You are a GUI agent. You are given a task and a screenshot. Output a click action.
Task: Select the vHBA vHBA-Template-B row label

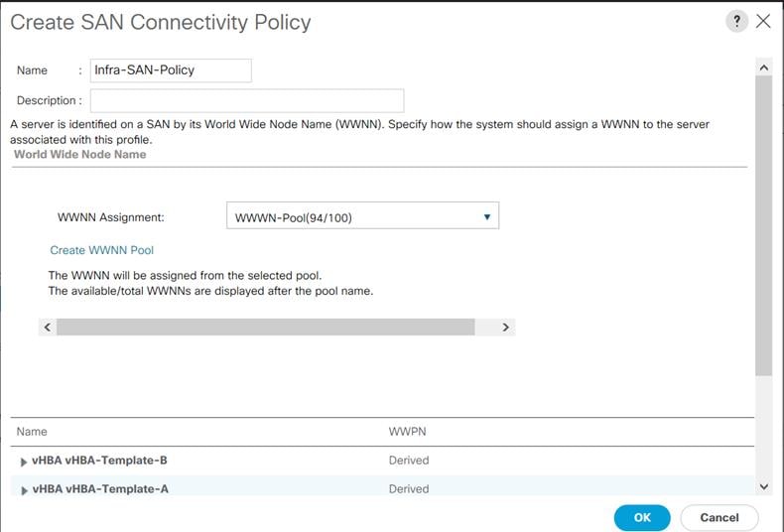100,461
